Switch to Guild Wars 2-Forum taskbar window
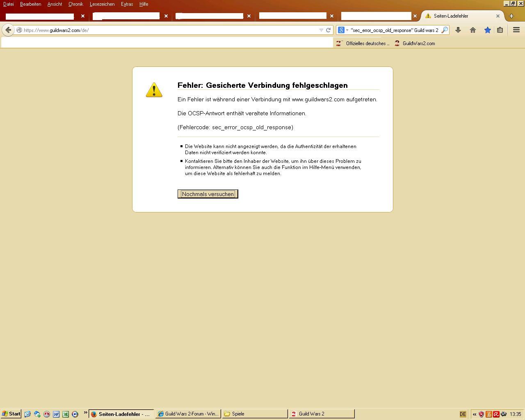The width and height of the screenshot is (525, 420). tap(188, 414)
